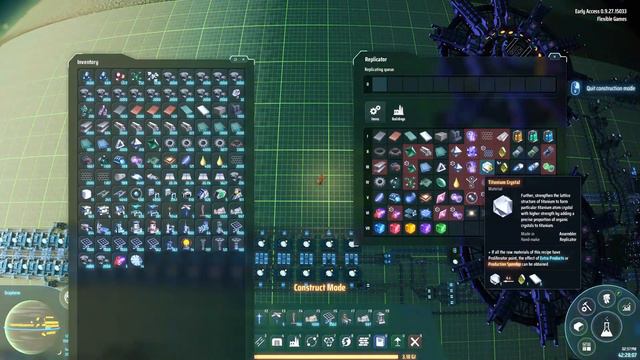Select the white prism item in Inventory
Viewport: 640px width, 360px height.
pyautogui.click(x=120, y=143)
